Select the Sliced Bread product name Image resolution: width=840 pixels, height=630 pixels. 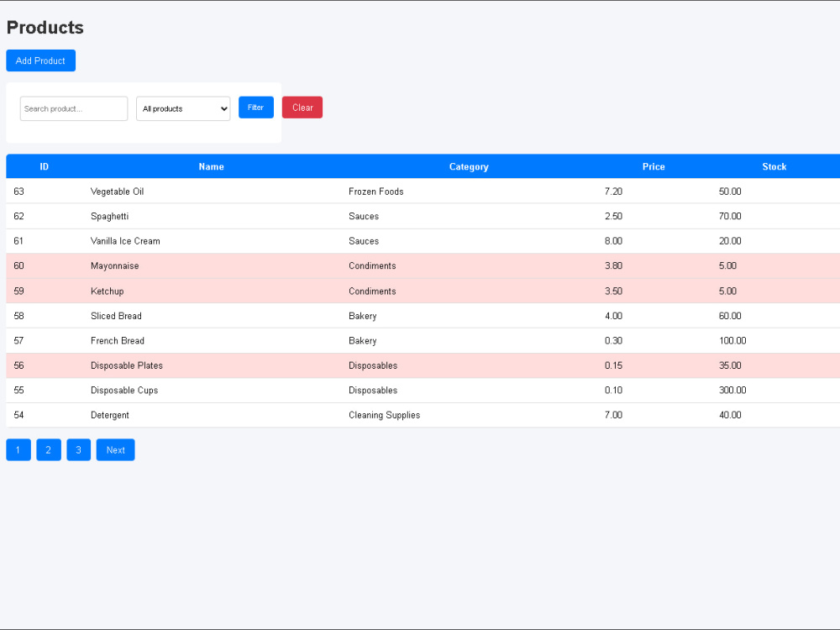[x=116, y=316]
